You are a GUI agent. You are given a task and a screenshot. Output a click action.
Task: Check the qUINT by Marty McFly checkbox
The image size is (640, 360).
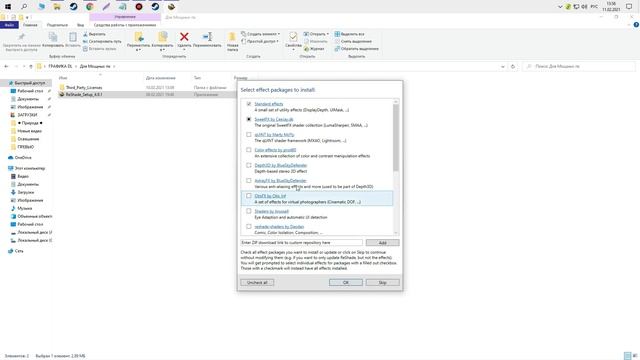click(x=249, y=134)
